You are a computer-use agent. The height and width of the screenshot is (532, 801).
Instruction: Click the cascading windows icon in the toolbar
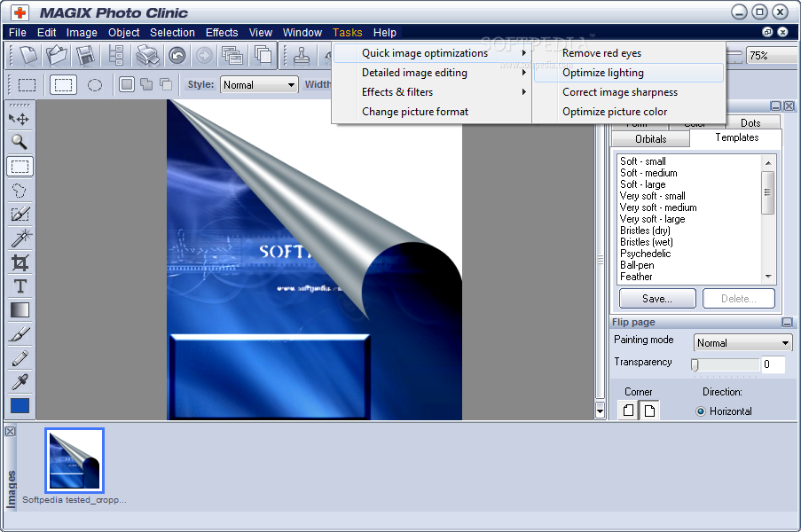point(232,55)
